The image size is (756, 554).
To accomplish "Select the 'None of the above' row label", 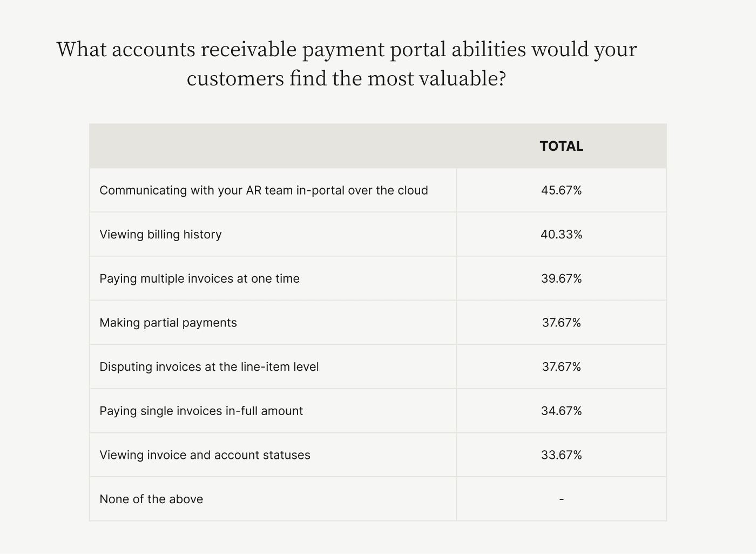I will (151, 499).
